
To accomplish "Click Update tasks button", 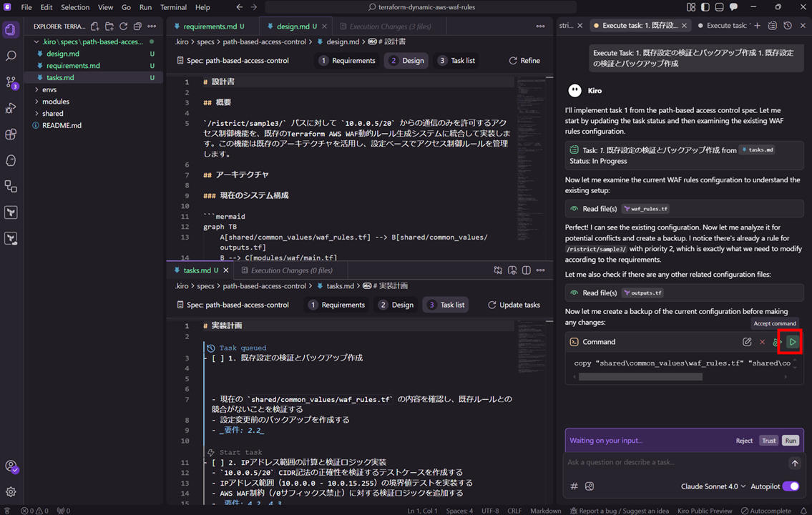I will tap(514, 305).
